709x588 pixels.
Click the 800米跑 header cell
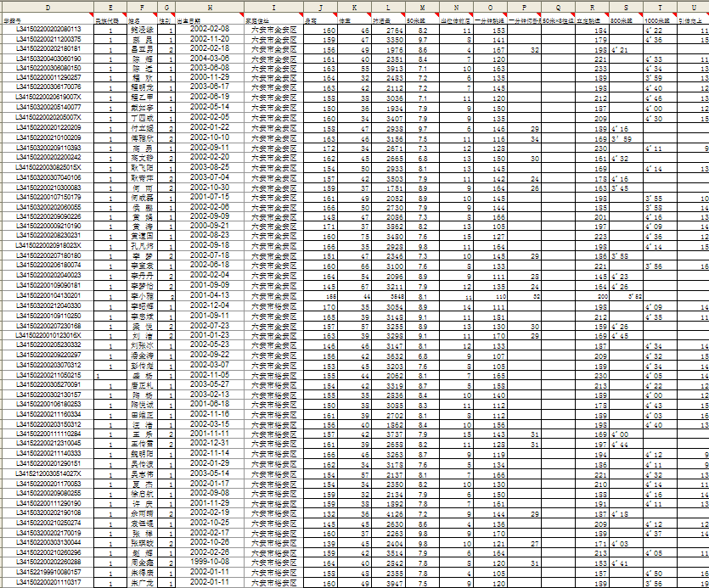point(626,20)
